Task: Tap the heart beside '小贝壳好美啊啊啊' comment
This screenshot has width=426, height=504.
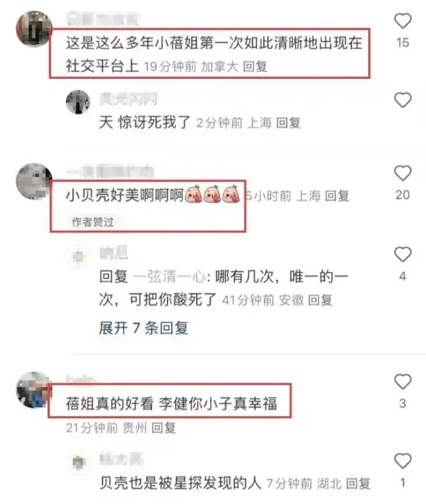Action: [x=402, y=173]
